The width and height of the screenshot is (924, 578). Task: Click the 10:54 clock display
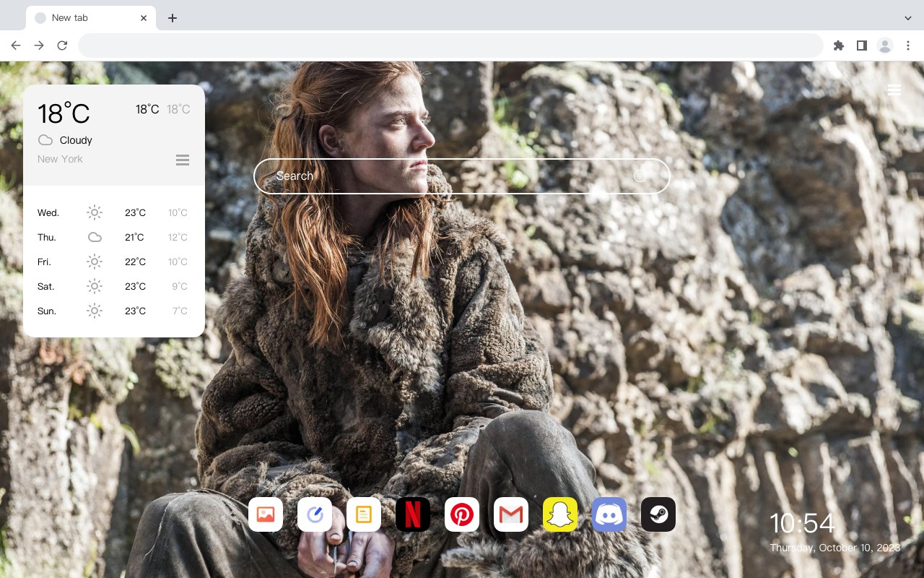pos(802,523)
